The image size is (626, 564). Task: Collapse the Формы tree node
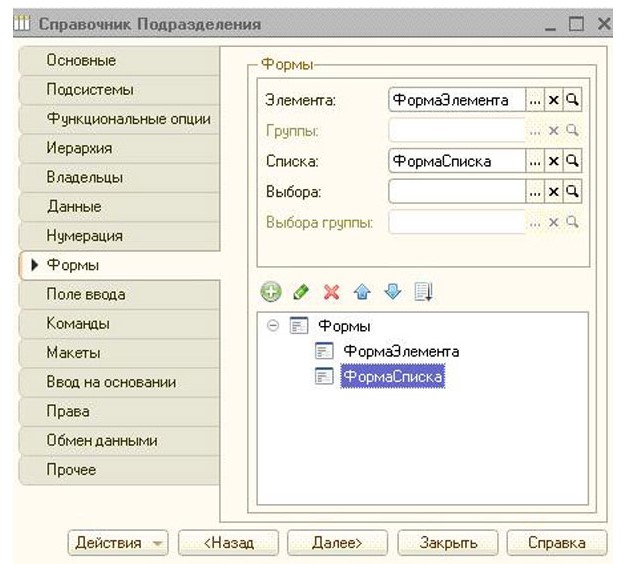(272, 325)
